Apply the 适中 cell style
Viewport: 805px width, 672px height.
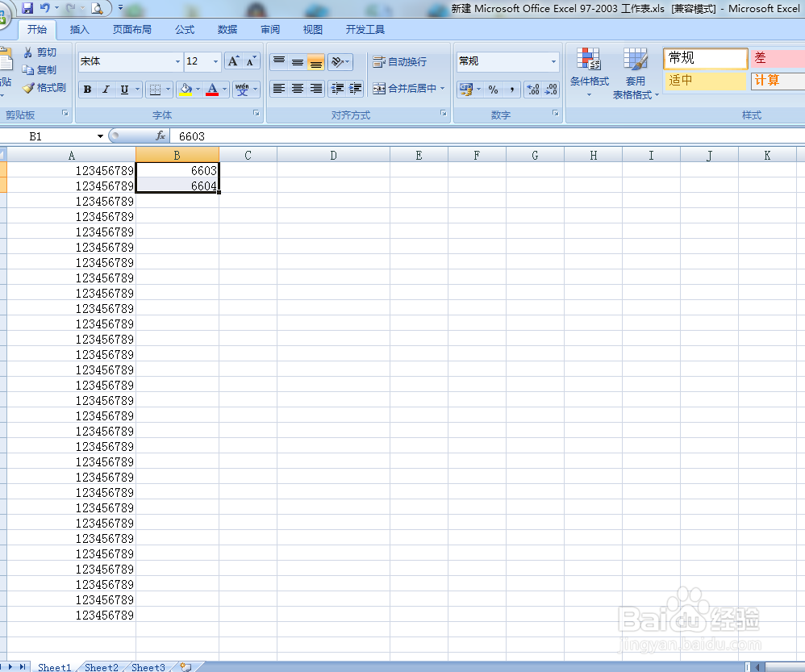click(x=706, y=81)
